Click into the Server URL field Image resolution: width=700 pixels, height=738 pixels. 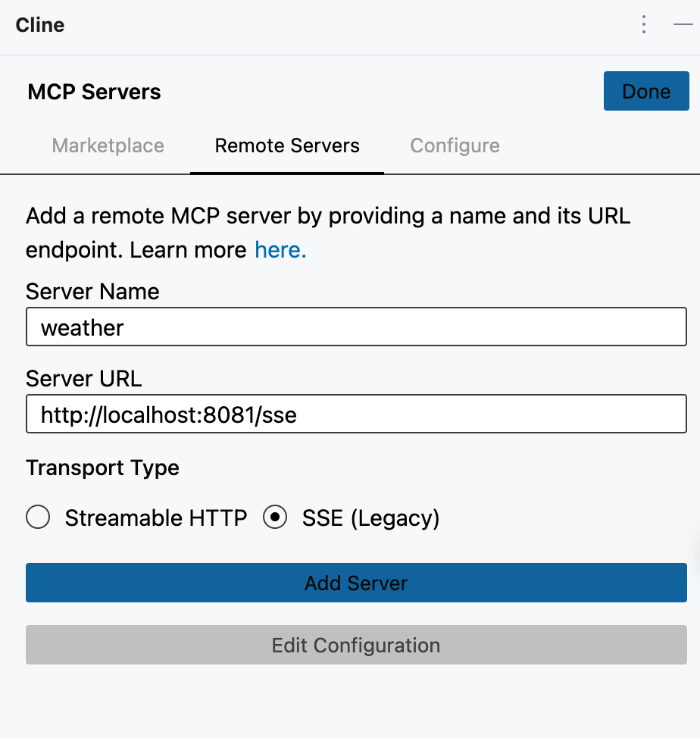[356, 414]
